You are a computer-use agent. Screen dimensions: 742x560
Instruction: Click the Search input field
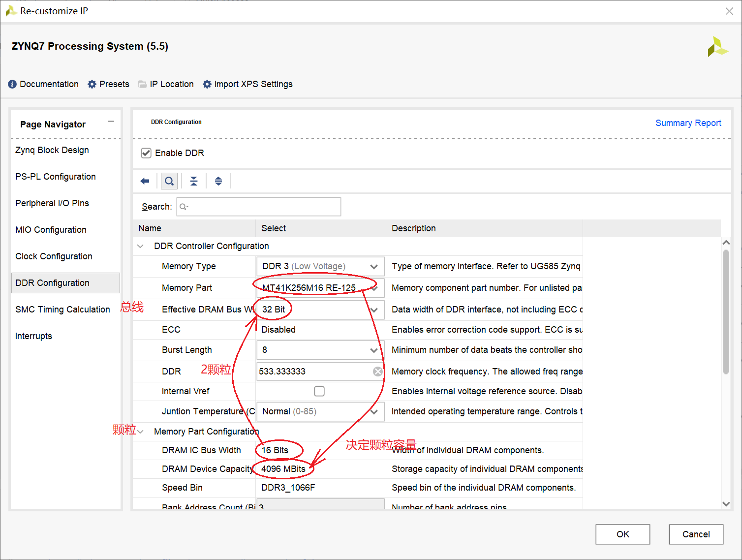pyautogui.click(x=259, y=207)
